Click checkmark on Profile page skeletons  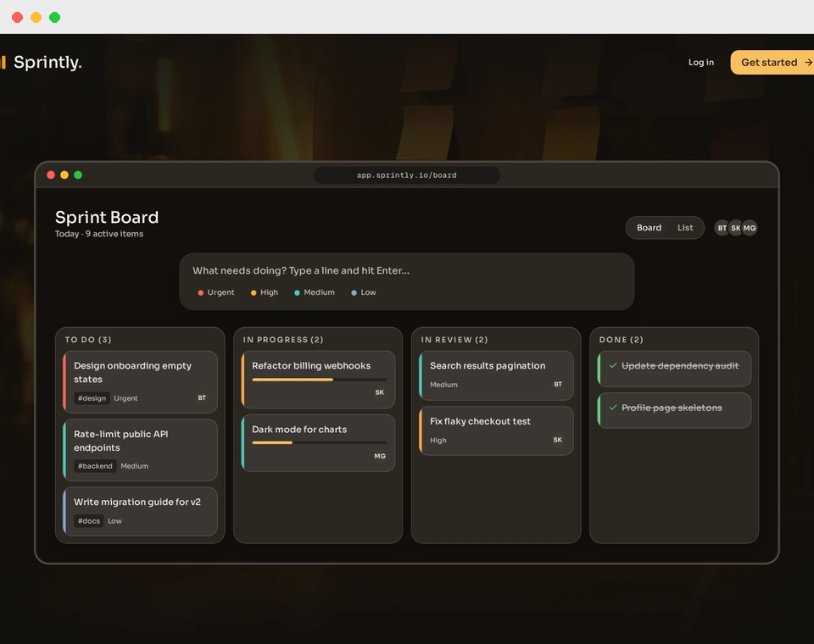(x=613, y=408)
